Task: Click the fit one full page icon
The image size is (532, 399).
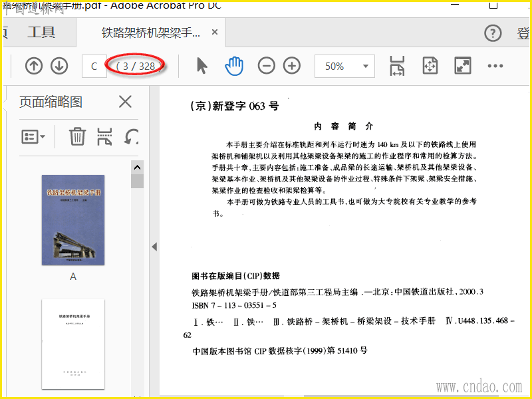Action: click(430, 66)
